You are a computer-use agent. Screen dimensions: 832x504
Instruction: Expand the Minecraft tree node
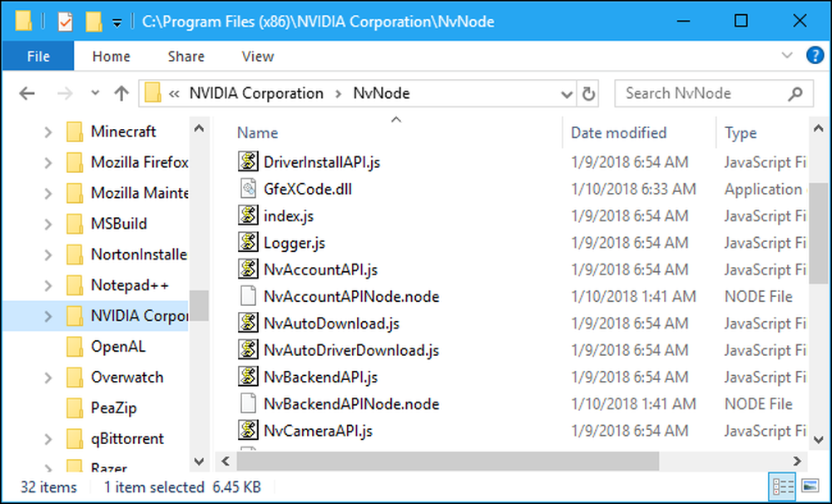[x=47, y=131]
